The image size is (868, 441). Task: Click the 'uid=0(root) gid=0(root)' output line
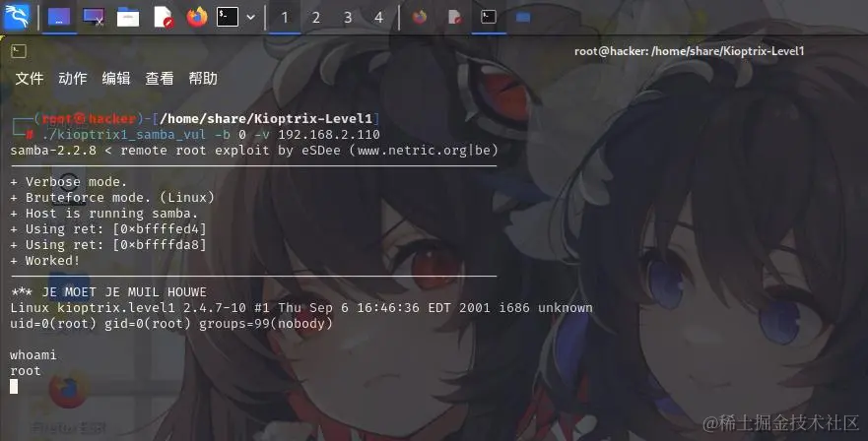click(171, 323)
